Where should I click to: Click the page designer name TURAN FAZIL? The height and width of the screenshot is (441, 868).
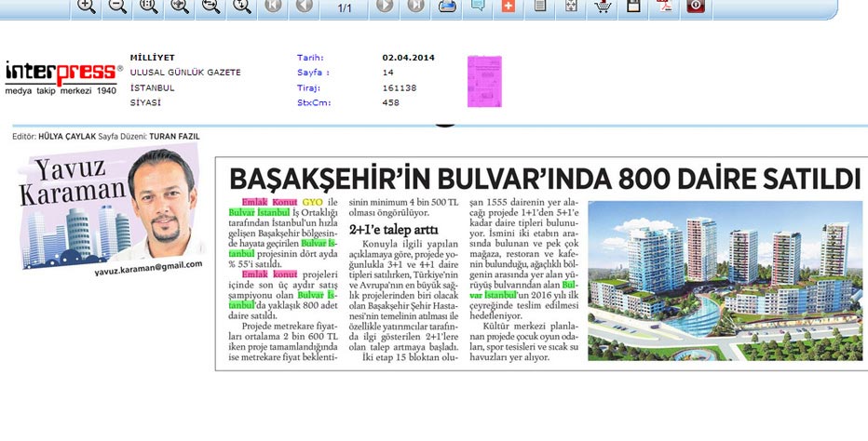click(174, 136)
